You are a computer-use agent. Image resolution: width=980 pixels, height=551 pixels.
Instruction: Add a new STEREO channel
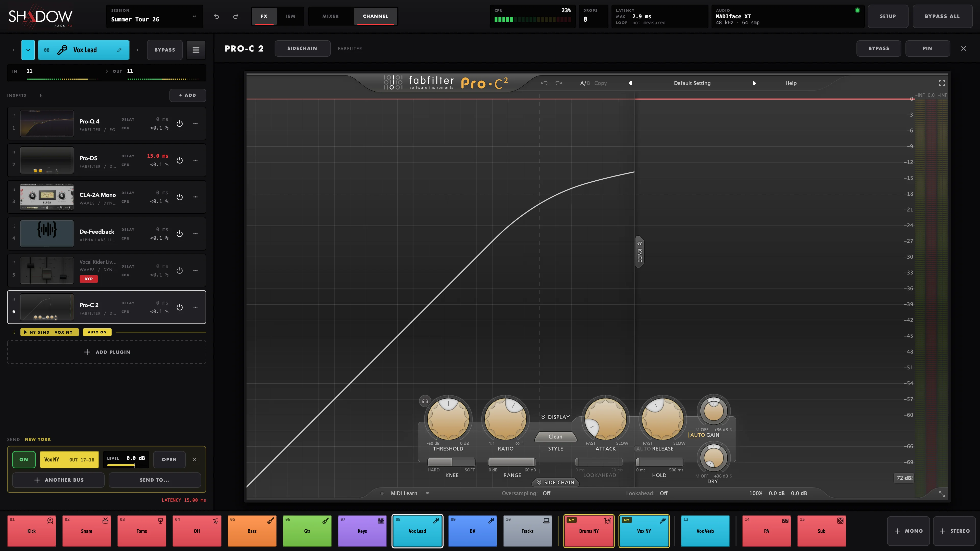[x=954, y=531]
